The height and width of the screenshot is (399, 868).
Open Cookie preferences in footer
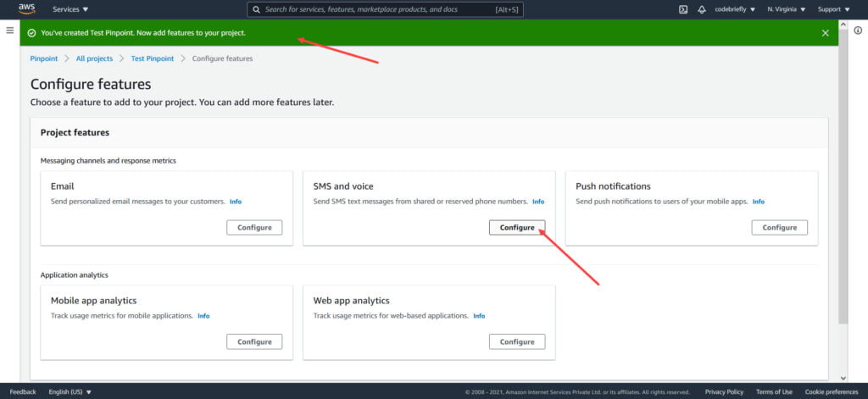832,392
